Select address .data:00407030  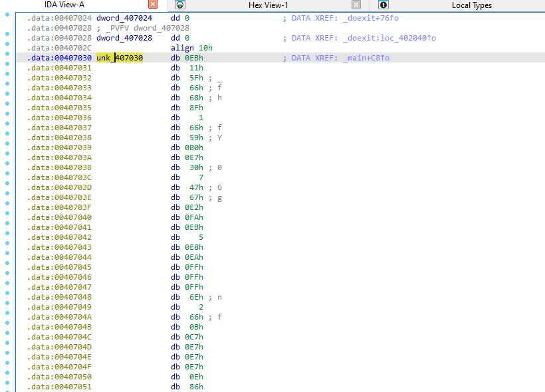[x=59, y=58]
